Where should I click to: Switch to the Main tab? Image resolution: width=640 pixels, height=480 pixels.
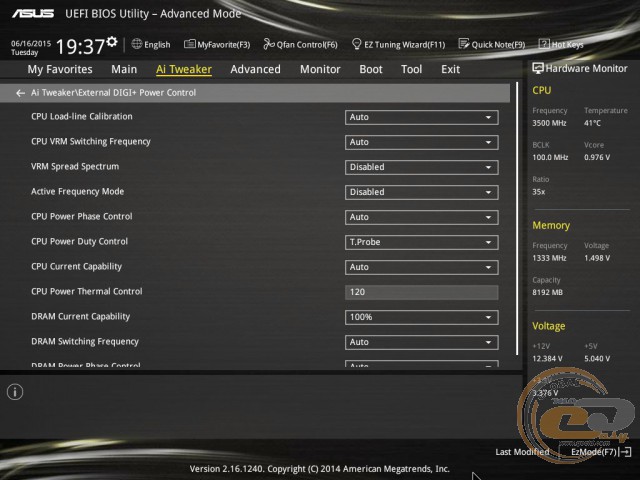[124, 69]
